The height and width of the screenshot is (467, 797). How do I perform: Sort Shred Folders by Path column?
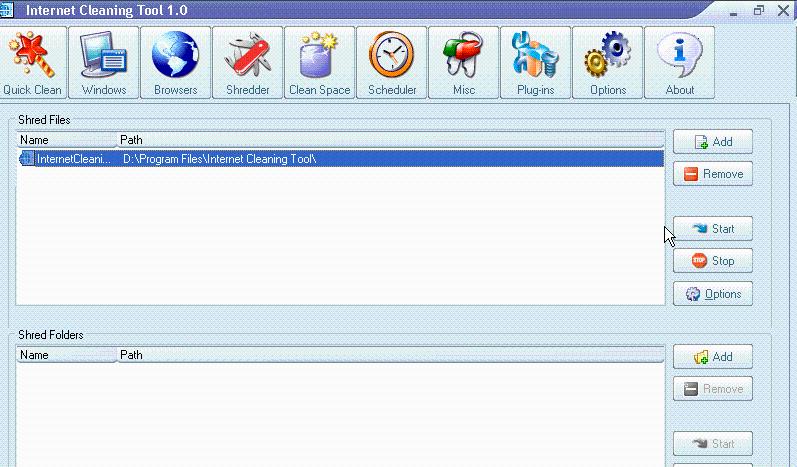point(390,355)
